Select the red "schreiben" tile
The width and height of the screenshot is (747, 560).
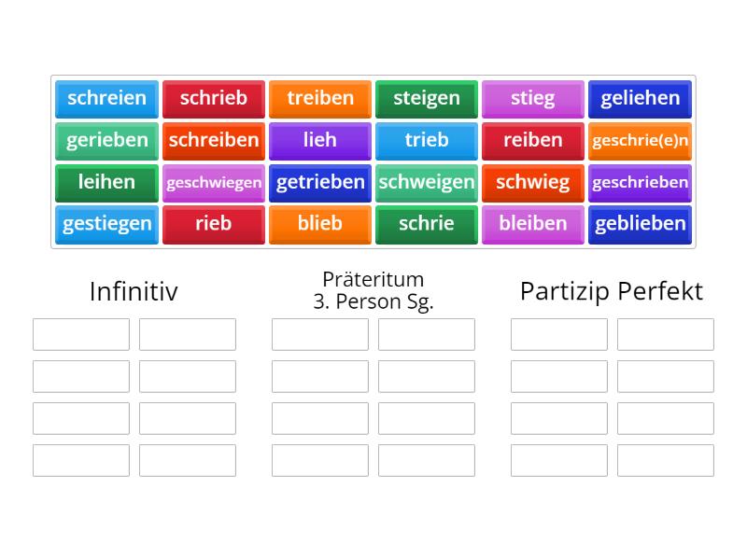point(213,141)
